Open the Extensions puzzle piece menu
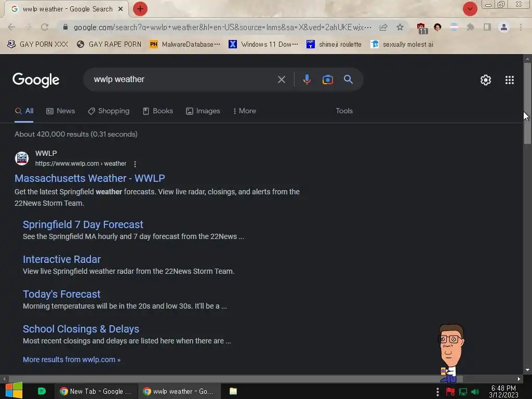 (x=470, y=27)
